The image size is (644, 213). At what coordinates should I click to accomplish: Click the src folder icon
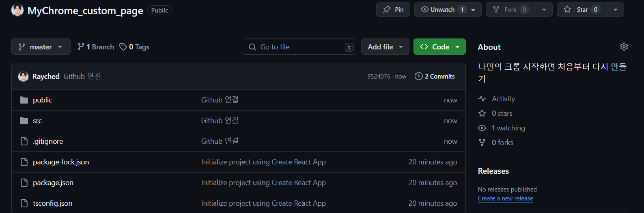(x=24, y=121)
